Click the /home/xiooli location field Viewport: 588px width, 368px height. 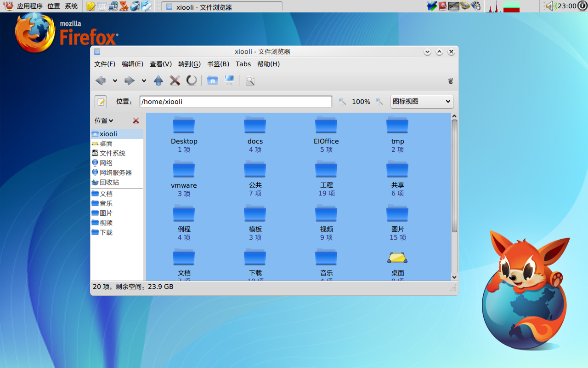(236, 102)
